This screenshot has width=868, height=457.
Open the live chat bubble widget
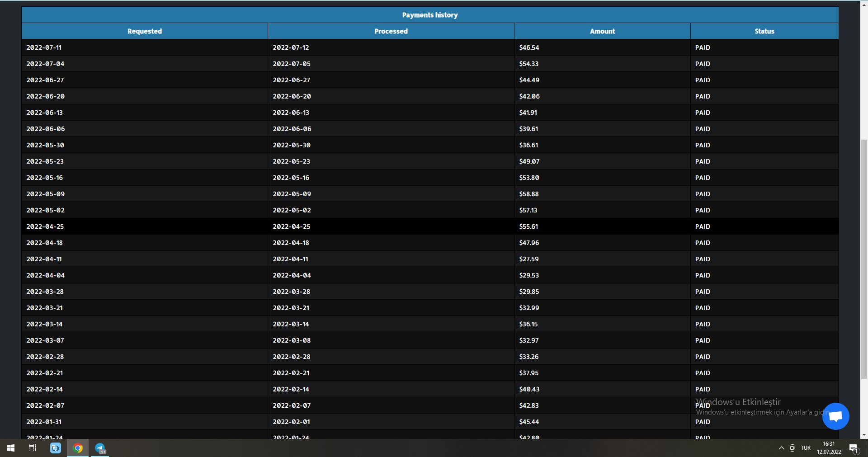pos(835,416)
